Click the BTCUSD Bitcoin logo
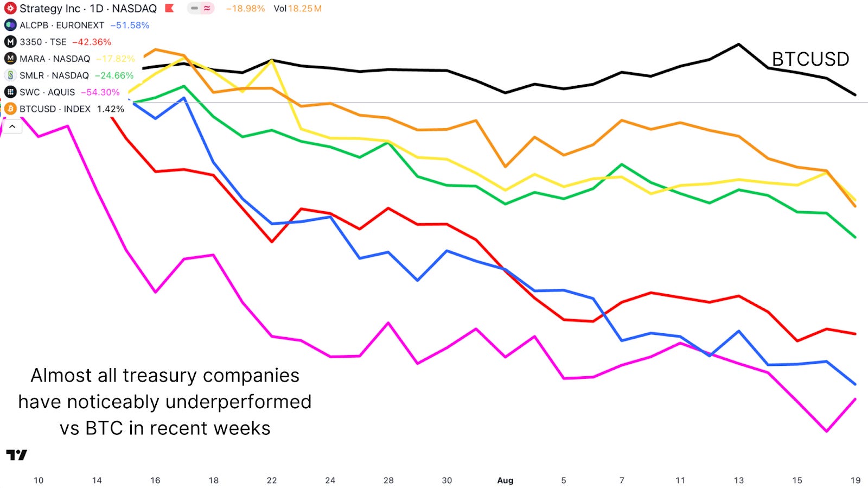 tap(9, 109)
